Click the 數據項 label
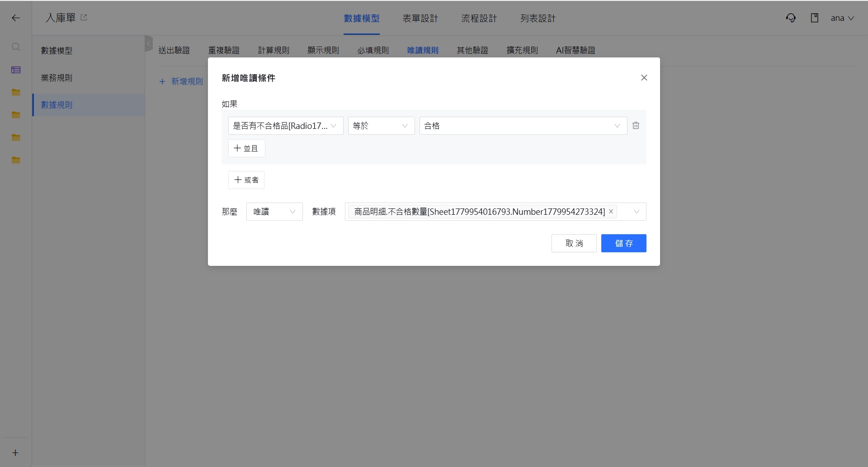The image size is (868, 467). 324,212
